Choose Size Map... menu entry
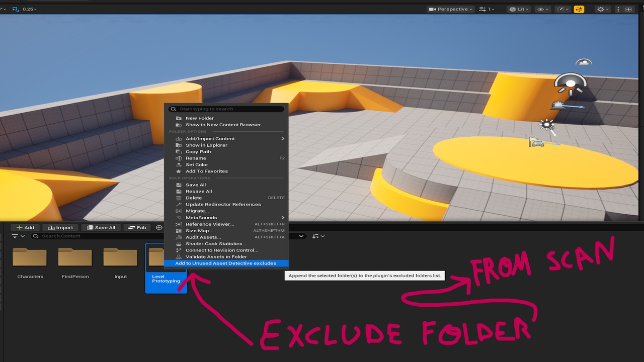Image resolution: width=644 pixels, height=362 pixels. tap(226, 231)
